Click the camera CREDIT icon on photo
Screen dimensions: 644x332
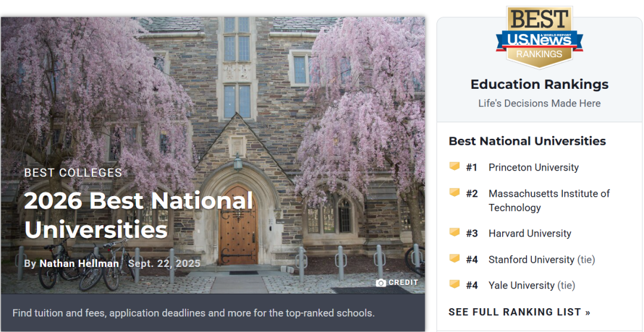[380, 283]
